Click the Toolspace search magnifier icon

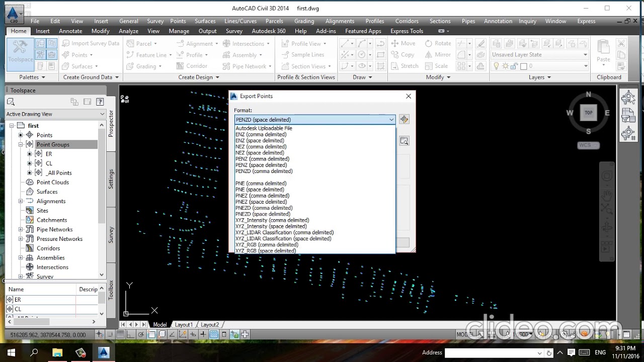click(x=11, y=102)
